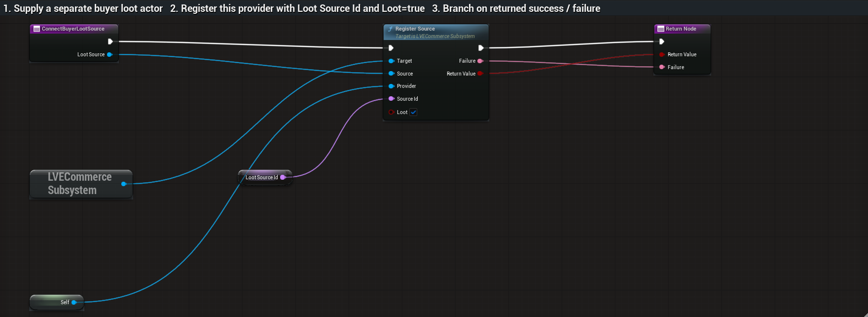The image size is (868, 317).
Task: Select the LVECommerce Subsystem node
Action: coord(81,184)
